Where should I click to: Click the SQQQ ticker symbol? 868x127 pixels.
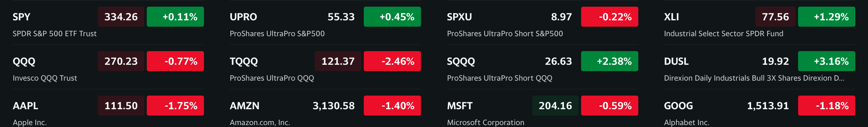point(461,61)
